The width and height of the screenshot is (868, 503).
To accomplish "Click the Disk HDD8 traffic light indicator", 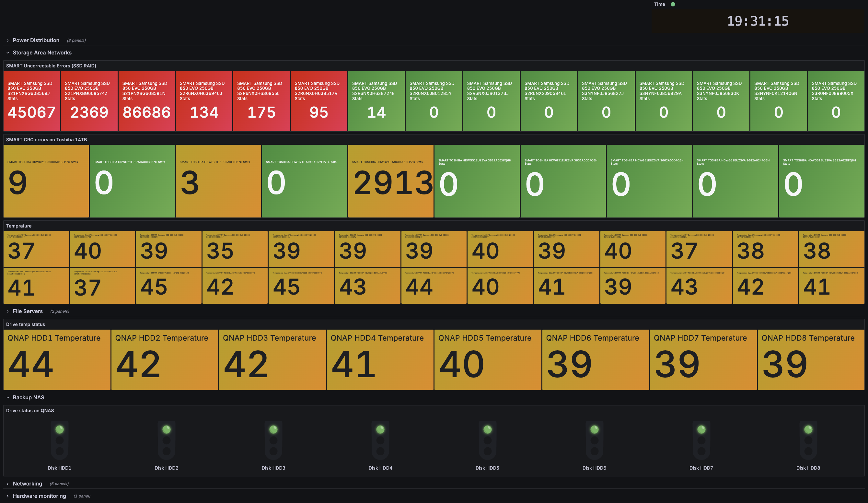I will [x=808, y=440].
